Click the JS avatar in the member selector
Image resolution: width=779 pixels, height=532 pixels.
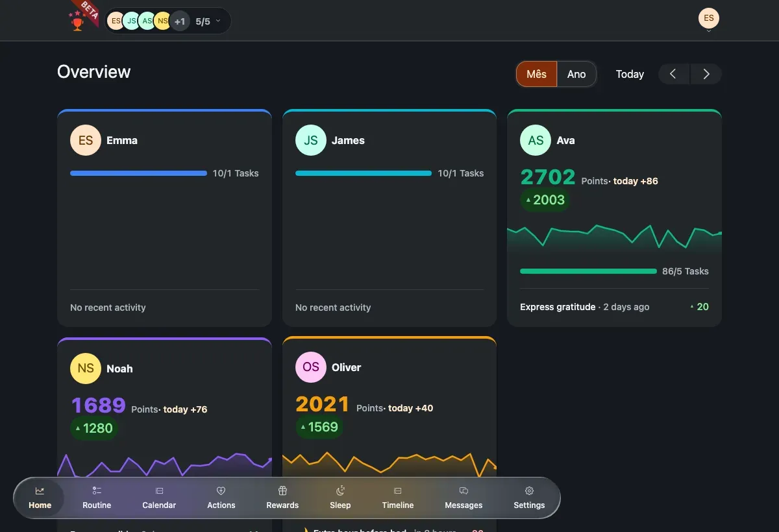pyautogui.click(x=131, y=21)
